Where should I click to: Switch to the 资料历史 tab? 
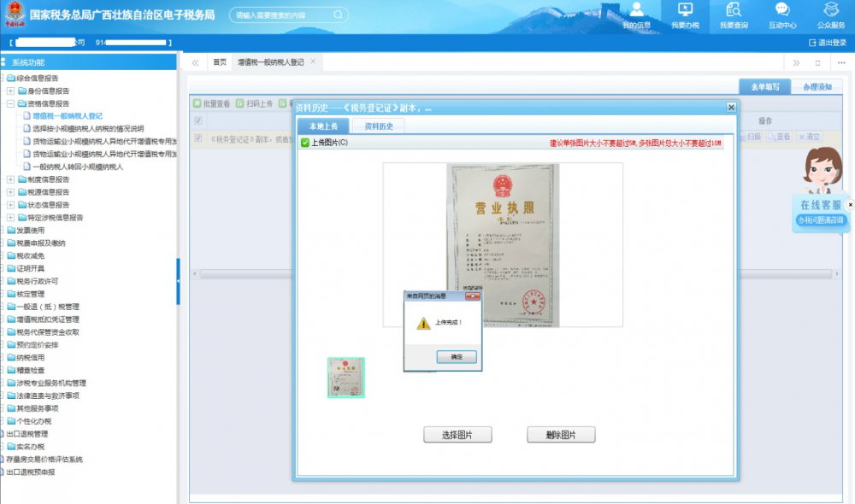tap(379, 126)
